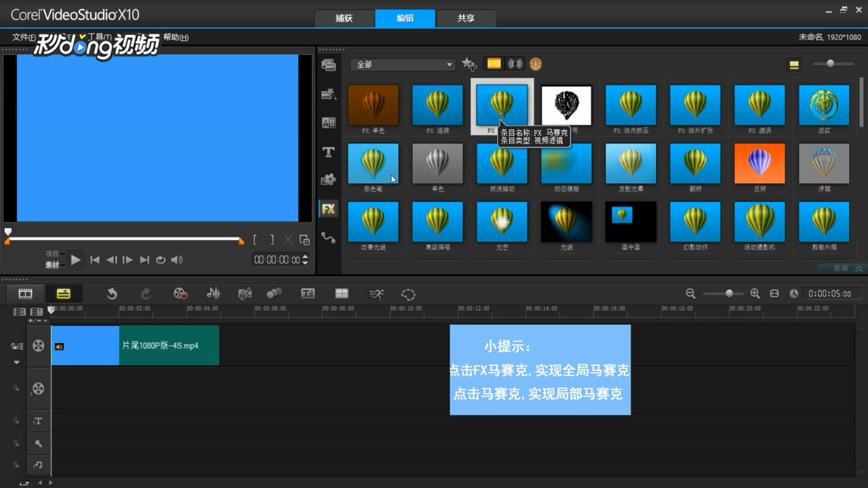Toggle showing video filters
Viewport: 868px width, 488px height.
(494, 64)
